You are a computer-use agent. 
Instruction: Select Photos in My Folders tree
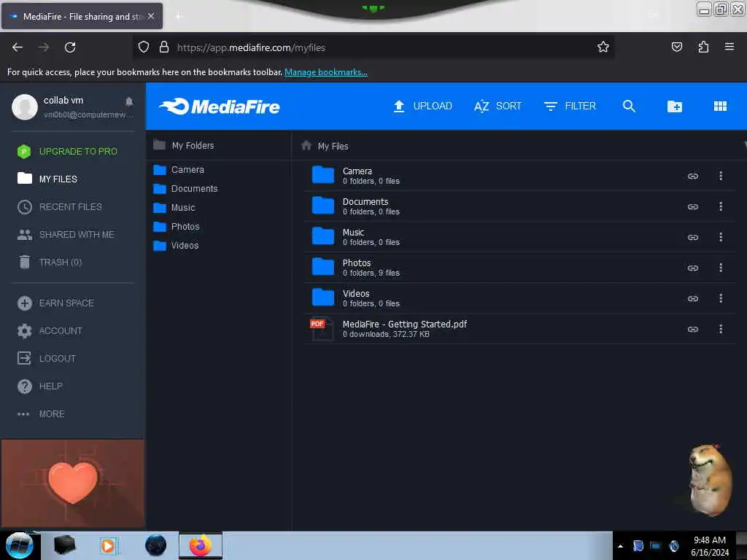click(x=177, y=227)
